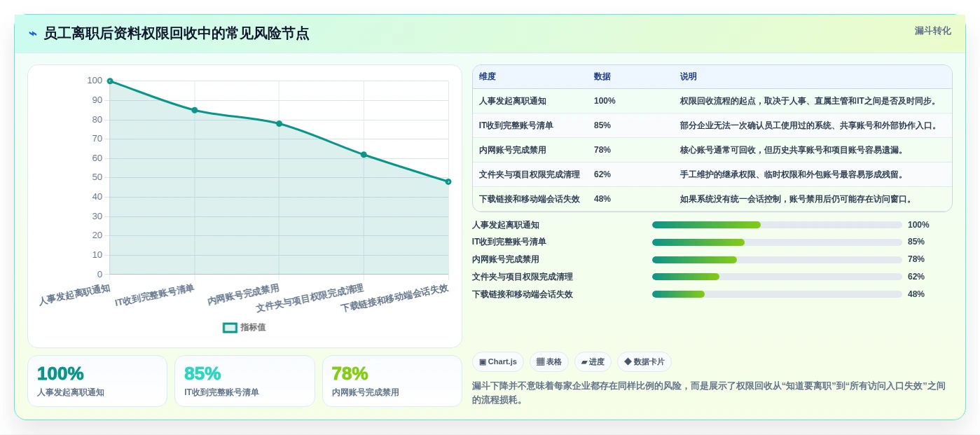Click the 100% 人事发起离职通知 data card
This screenshot has width=980, height=435.
tap(97, 381)
